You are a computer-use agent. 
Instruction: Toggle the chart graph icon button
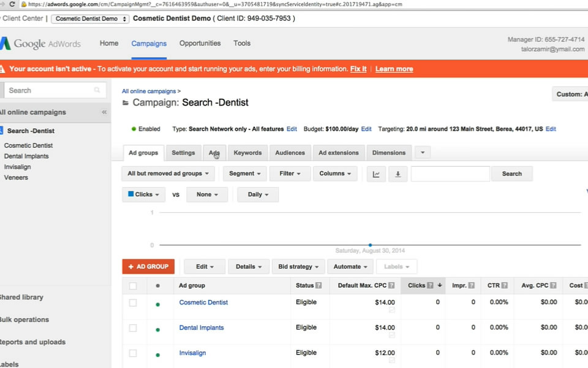pyautogui.click(x=375, y=174)
